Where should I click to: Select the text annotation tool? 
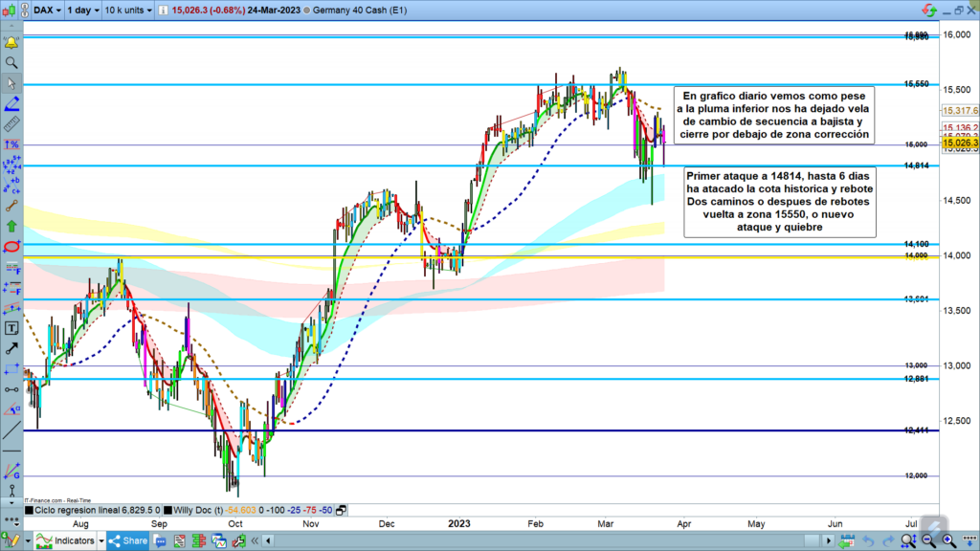click(11, 328)
